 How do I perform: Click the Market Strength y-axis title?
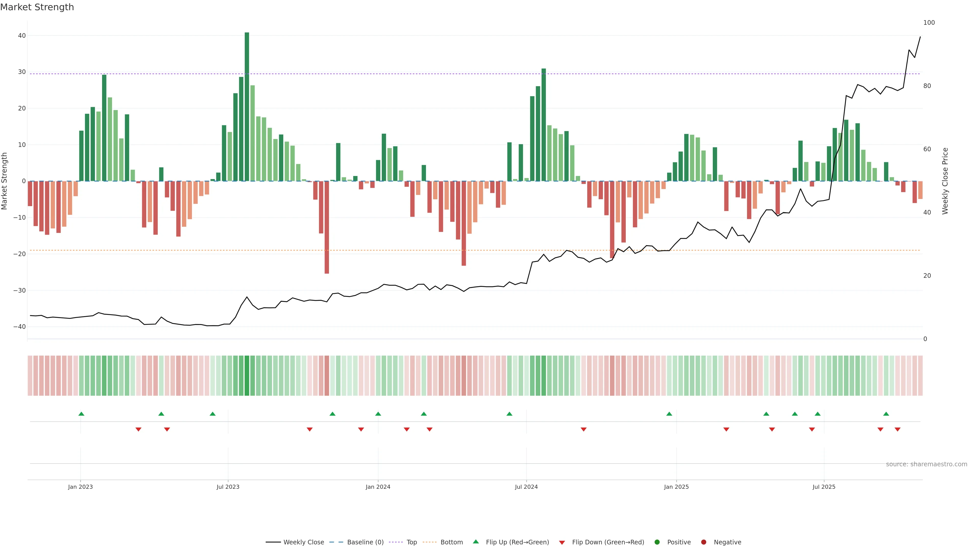(x=5, y=181)
